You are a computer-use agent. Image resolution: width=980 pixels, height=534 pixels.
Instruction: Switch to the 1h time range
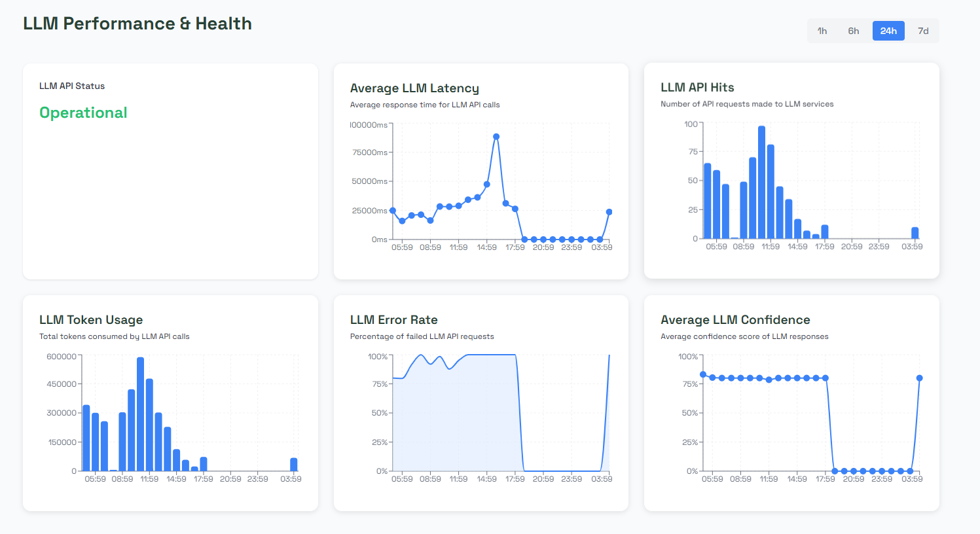(822, 31)
